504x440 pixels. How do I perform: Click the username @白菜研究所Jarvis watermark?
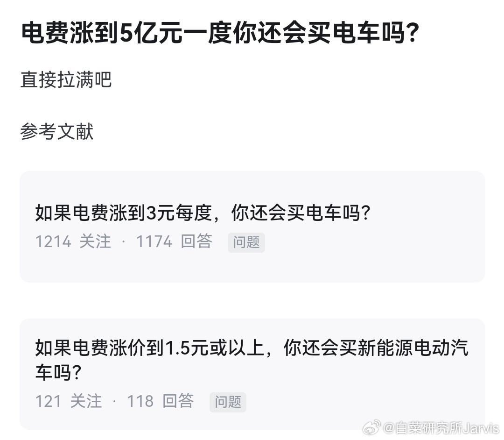(x=441, y=427)
